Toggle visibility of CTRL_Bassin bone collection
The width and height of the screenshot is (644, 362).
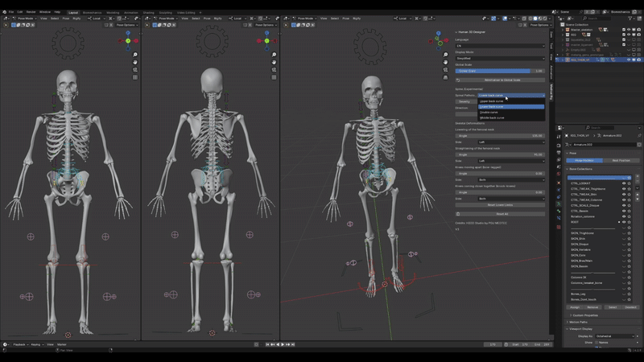point(623,211)
